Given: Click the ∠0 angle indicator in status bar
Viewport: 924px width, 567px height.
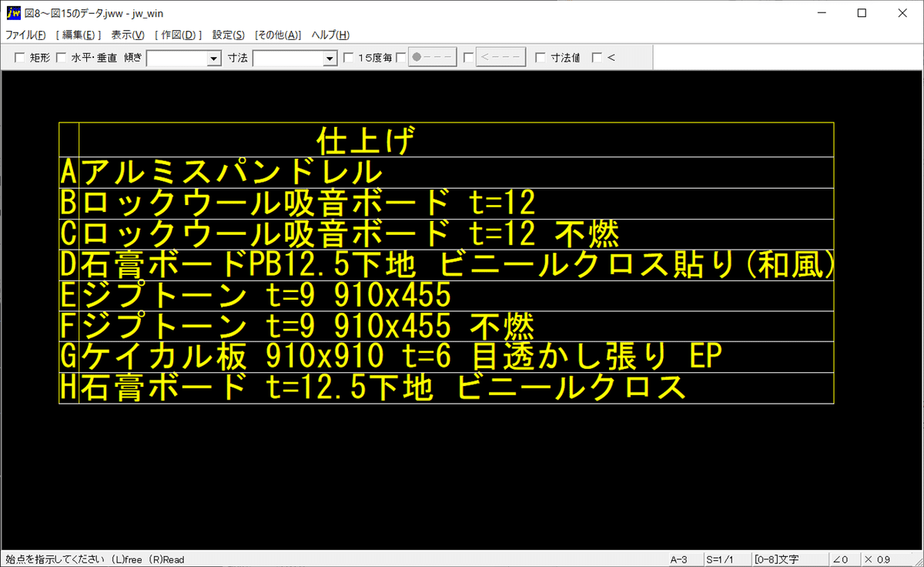Looking at the screenshot, I should (842, 559).
